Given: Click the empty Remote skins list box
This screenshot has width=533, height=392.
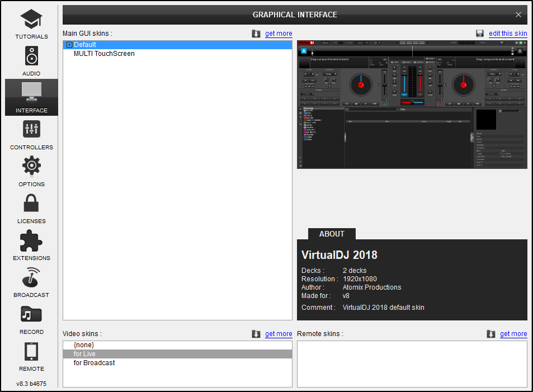Looking at the screenshot, I should click(412, 364).
